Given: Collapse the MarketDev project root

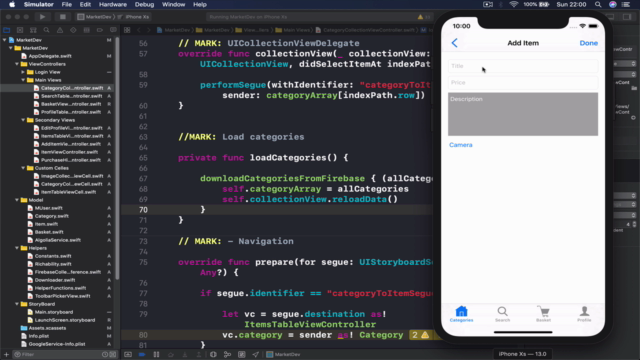Looking at the screenshot, I should [x=5, y=40].
